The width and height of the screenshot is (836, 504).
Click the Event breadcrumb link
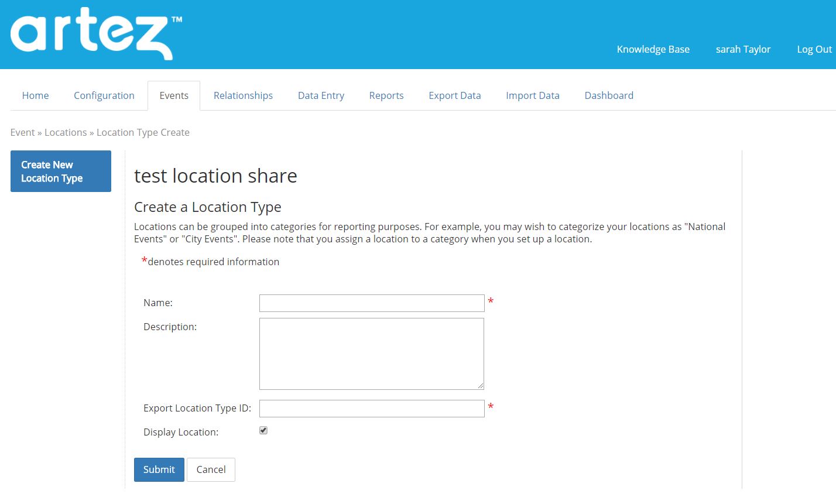click(23, 132)
